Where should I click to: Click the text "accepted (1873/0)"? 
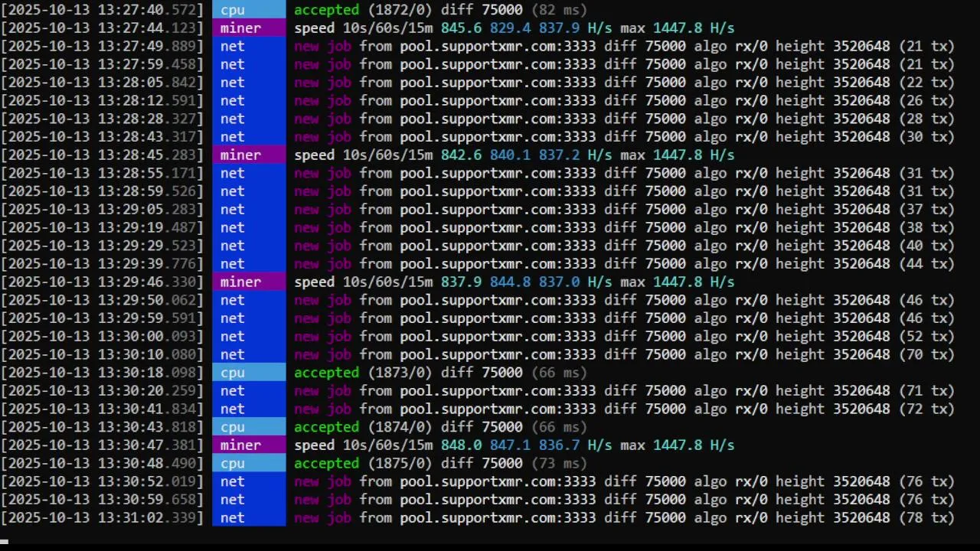364,373
